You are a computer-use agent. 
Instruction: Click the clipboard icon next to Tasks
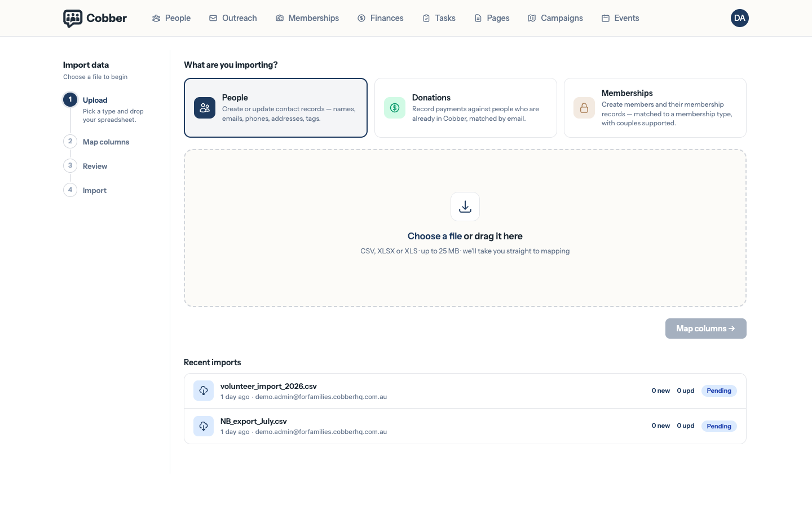click(426, 18)
